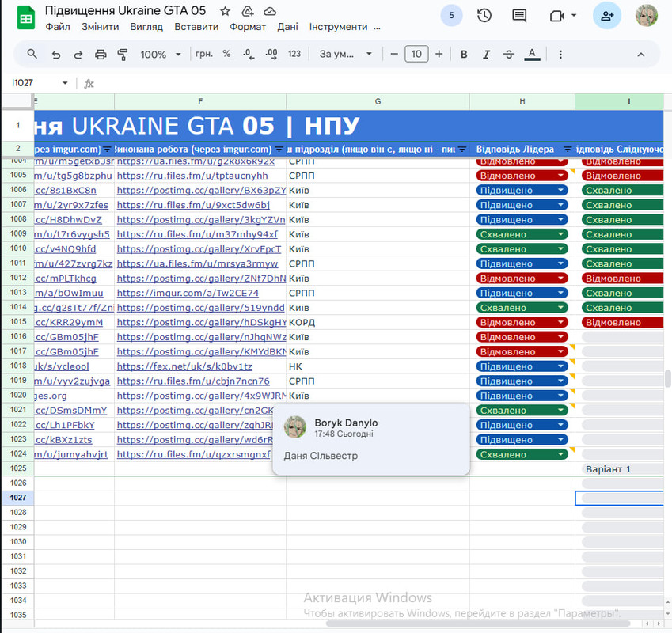Viewport: 672px width, 633px height.
Task: Expand the name box dropdown arrow
Action: (65, 82)
